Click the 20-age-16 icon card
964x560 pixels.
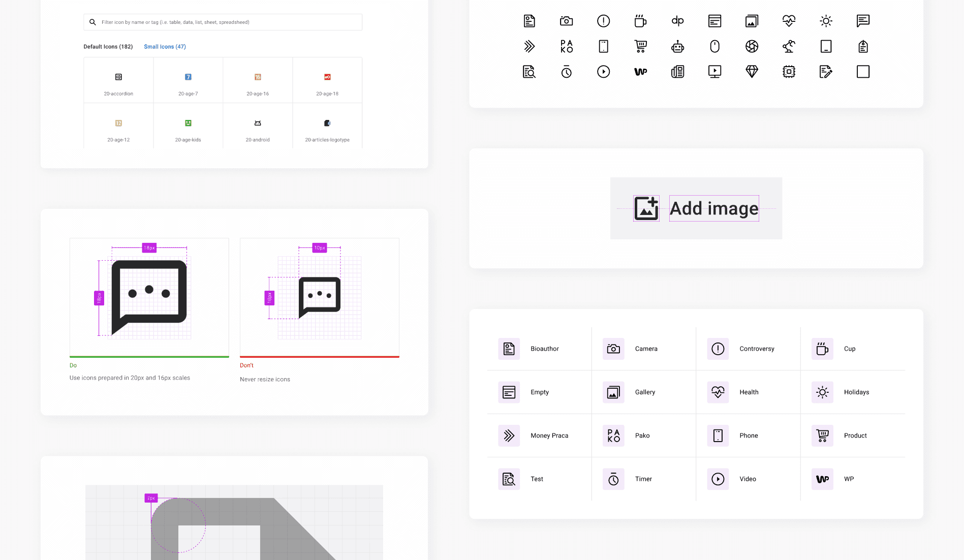point(258,80)
